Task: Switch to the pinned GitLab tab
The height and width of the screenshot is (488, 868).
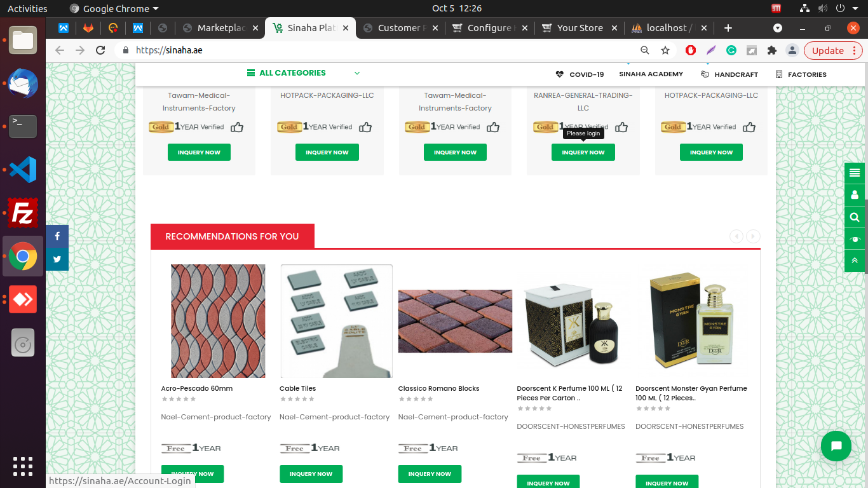Action: [x=88, y=28]
